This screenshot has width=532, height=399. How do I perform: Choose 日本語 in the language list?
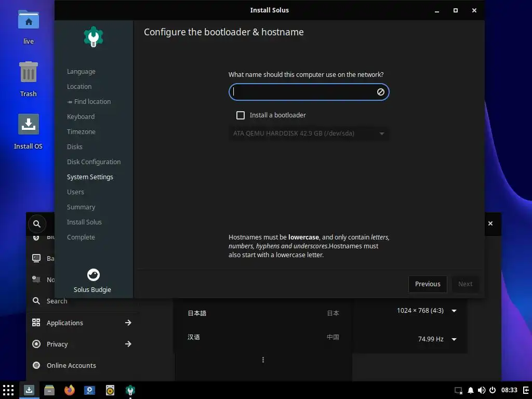coord(263,313)
